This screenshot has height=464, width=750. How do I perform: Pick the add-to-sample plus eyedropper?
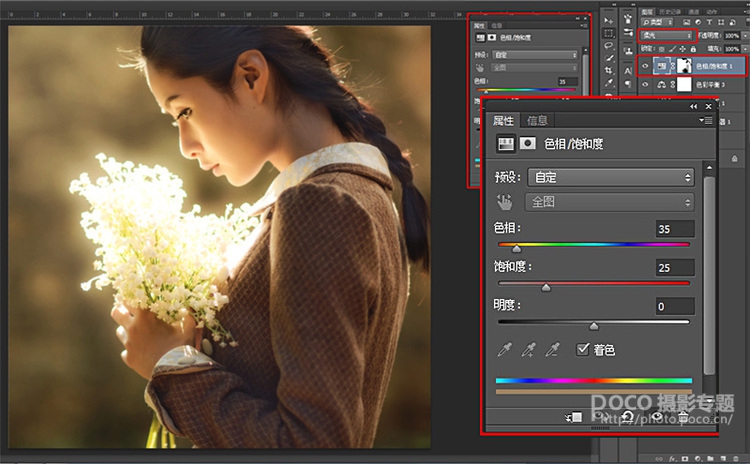point(528,350)
